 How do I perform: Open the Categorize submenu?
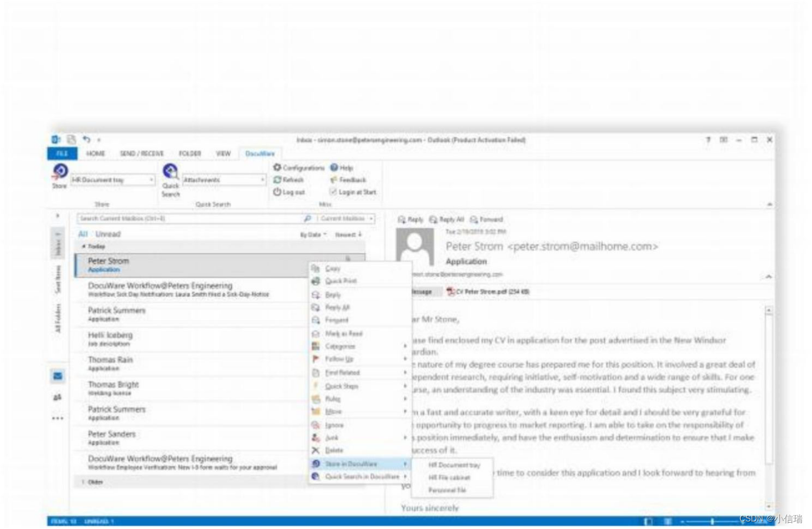(359, 346)
